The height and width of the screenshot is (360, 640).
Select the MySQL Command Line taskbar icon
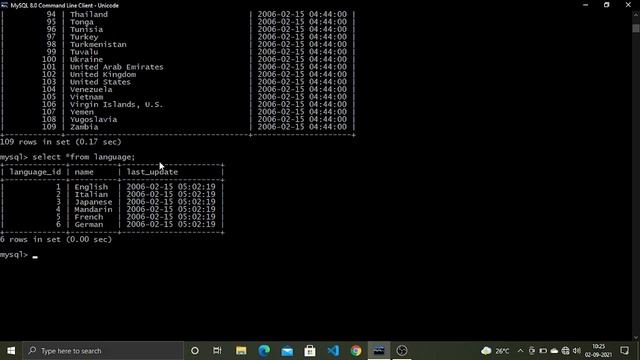(379, 351)
